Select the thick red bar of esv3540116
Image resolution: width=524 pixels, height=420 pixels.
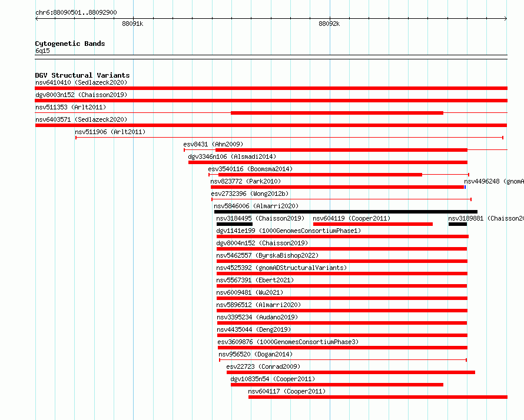320,175
